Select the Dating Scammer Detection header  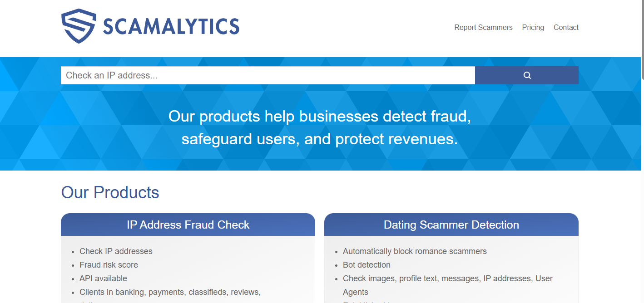click(451, 225)
